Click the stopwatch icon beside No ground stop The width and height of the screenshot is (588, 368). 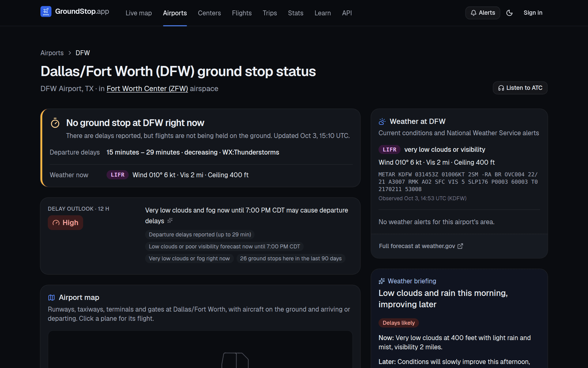(x=55, y=123)
